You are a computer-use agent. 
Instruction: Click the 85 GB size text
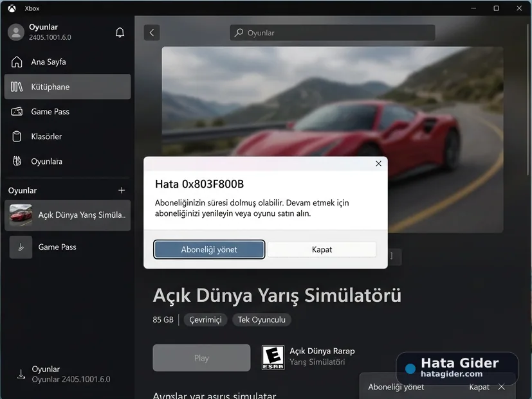(163, 320)
